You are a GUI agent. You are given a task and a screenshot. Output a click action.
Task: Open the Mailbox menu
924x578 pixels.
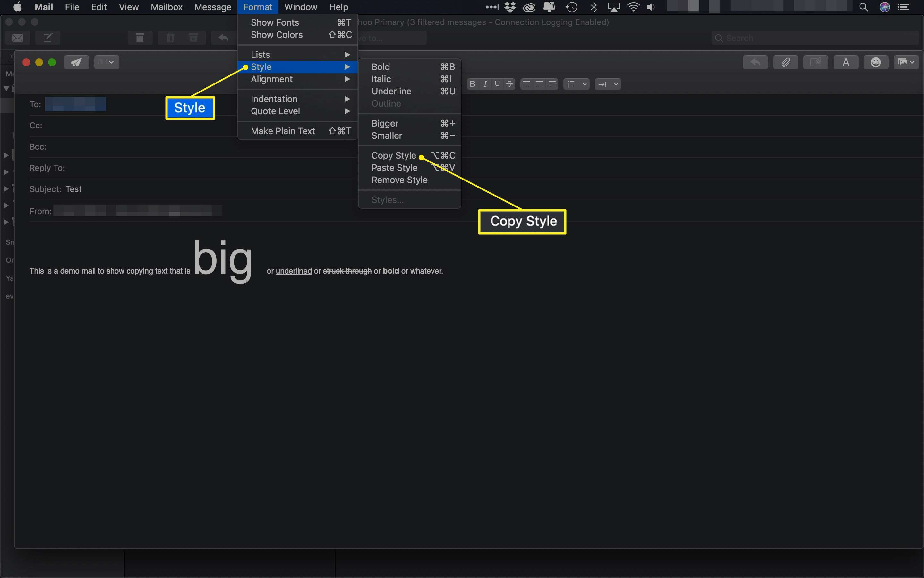(x=167, y=7)
